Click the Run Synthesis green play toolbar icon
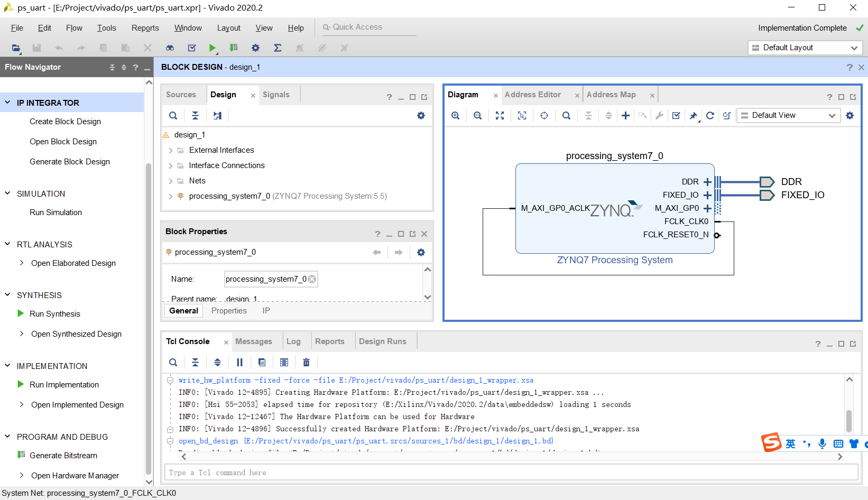This screenshot has width=868, height=500. coord(212,48)
